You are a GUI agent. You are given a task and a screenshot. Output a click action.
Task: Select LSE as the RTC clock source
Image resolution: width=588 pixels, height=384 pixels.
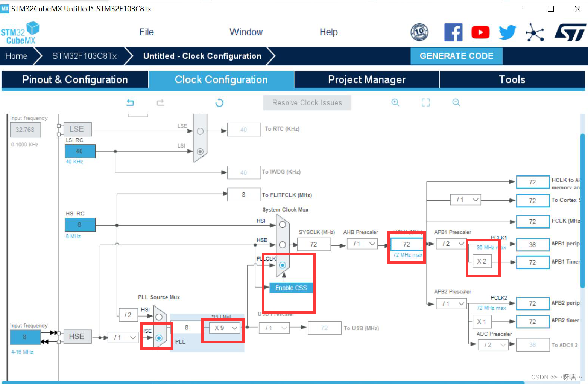click(x=200, y=131)
